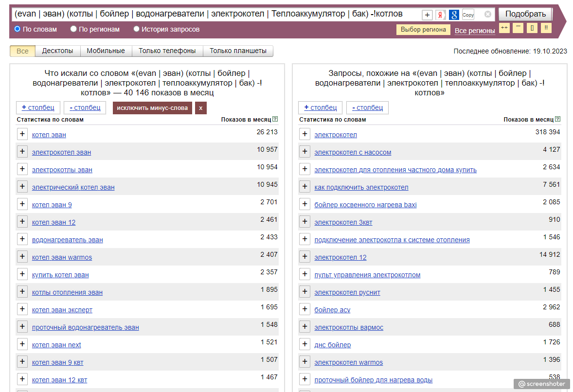This screenshot has width=573, height=392.
Task: Switch to the 'Мобильные' tab
Action: coord(106,51)
